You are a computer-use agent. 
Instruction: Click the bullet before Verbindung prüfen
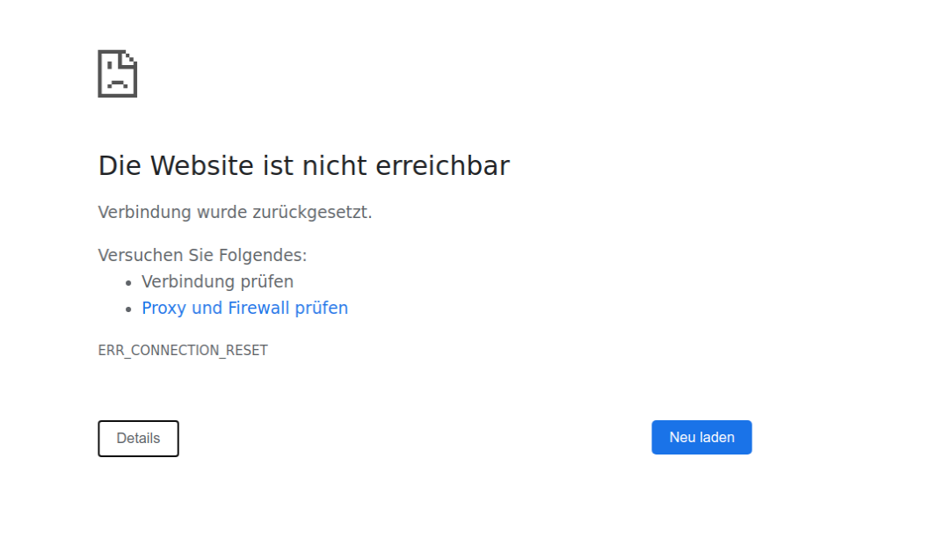(128, 283)
